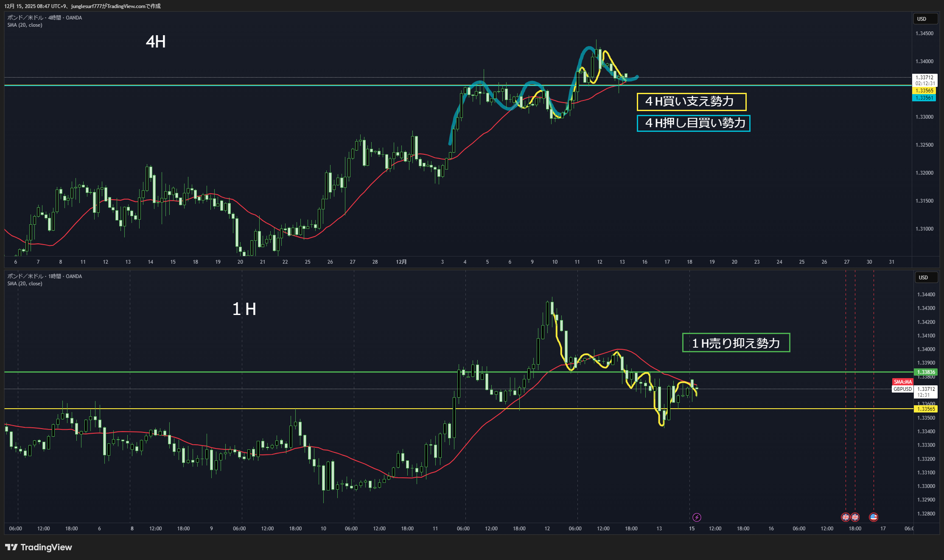Click the SMA (20, close) legend in 4H chart
Image resolution: width=944 pixels, height=560 pixels.
click(25, 25)
